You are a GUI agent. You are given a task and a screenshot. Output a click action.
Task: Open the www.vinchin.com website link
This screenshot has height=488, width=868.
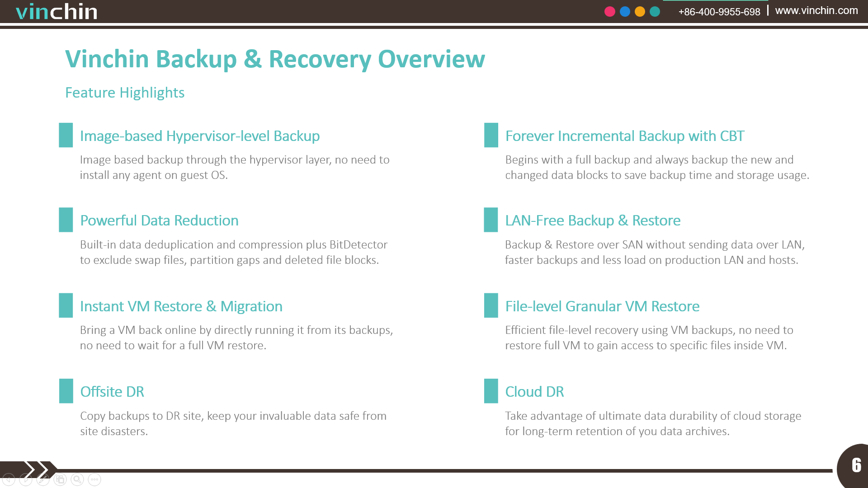coord(816,10)
